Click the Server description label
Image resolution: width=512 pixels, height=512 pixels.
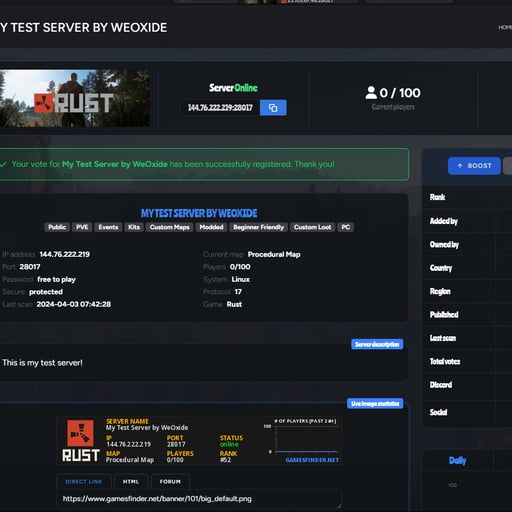click(x=377, y=344)
